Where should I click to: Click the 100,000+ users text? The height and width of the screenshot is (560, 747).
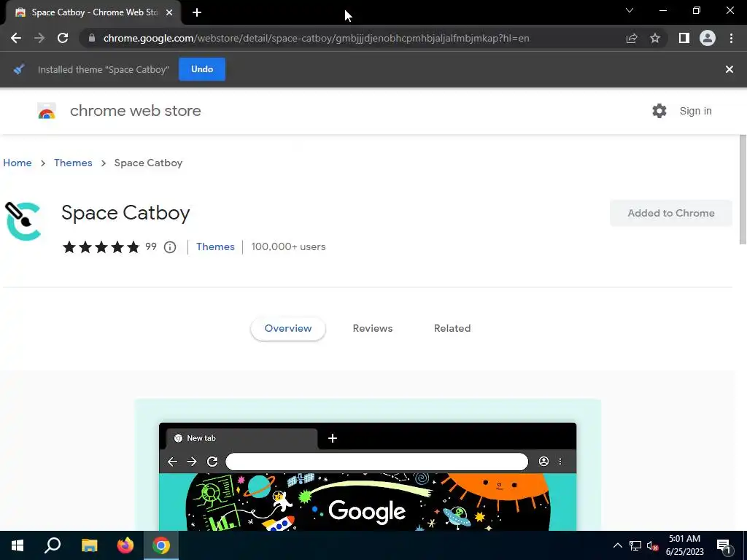pyautogui.click(x=288, y=246)
